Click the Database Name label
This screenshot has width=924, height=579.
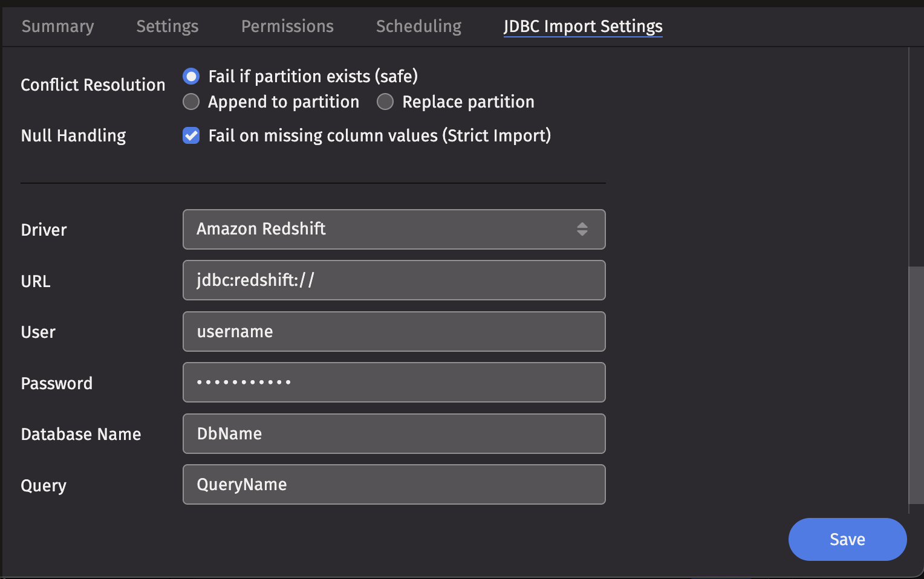81,434
